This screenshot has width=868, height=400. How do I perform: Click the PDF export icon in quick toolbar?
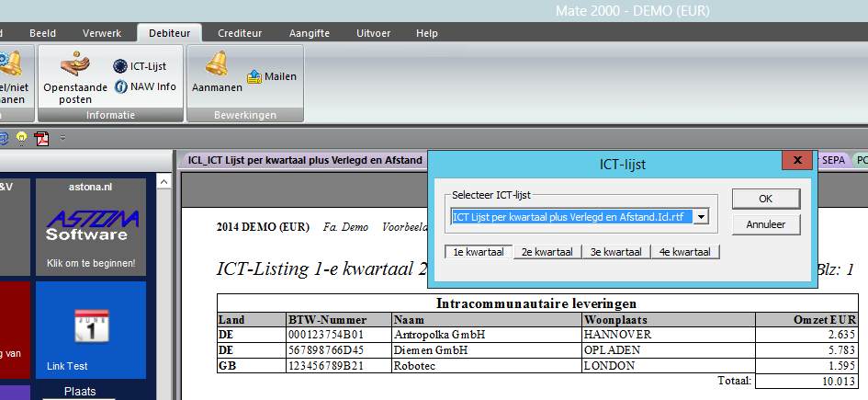tap(41, 138)
